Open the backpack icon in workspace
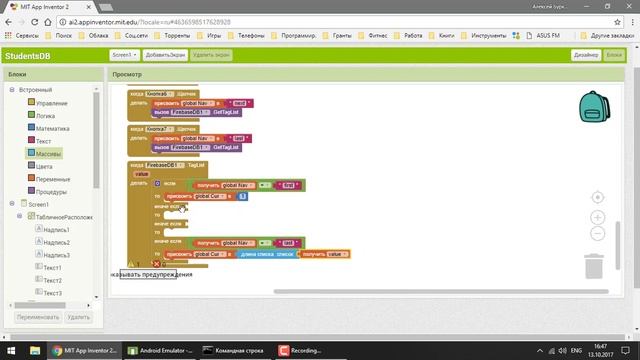Image resolution: width=640 pixels, height=360 pixels. [595, 107]
